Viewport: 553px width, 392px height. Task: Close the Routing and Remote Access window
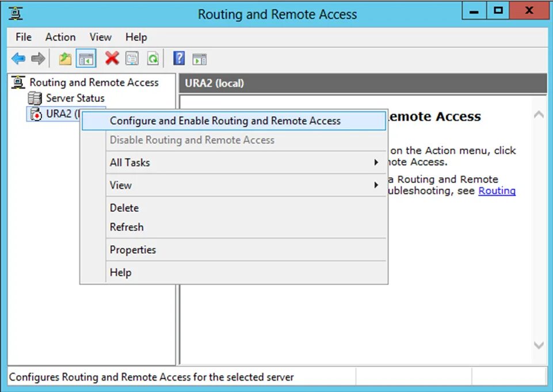(529, 11)
